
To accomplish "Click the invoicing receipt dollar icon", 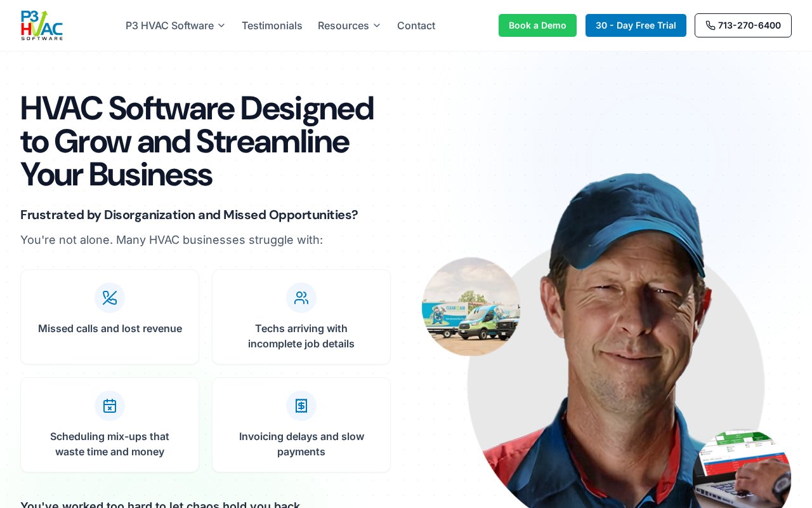I will point(301,406).
